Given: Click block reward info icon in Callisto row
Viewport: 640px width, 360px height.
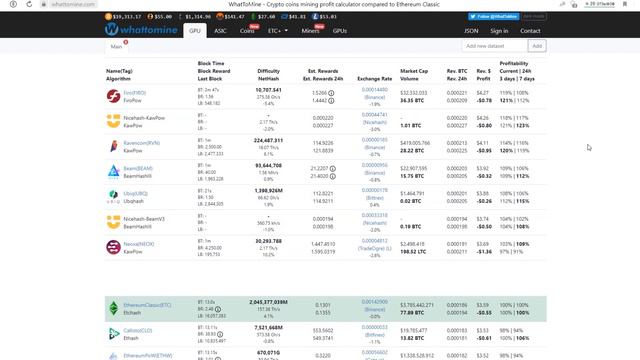Looking at the screenshot, I should point(220,334).
